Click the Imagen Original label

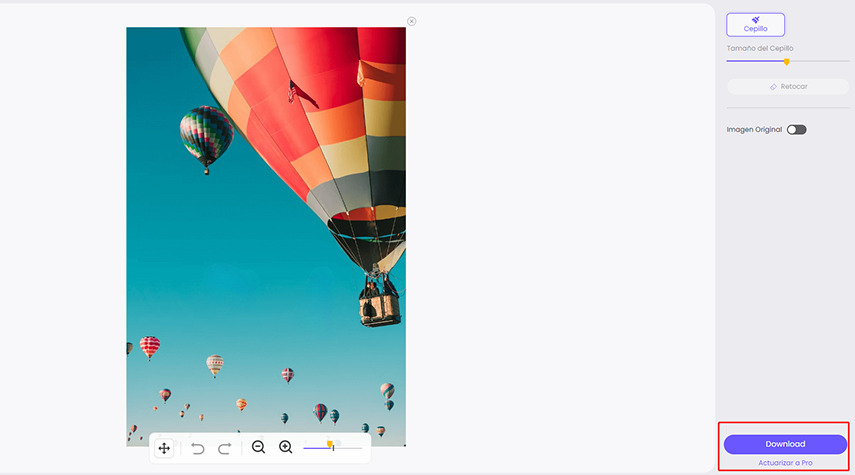[x=754, y=130]
